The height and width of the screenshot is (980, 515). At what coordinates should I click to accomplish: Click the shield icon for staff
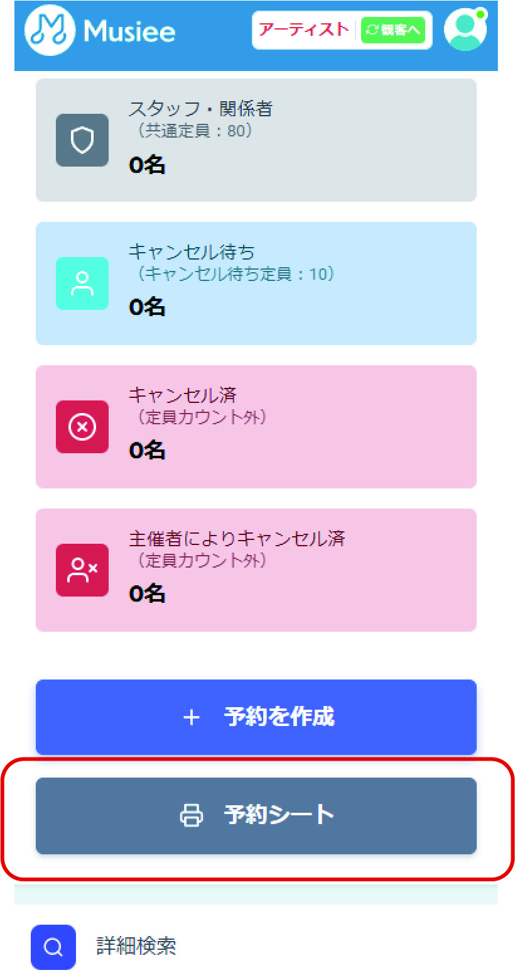(x=82, y=140)
